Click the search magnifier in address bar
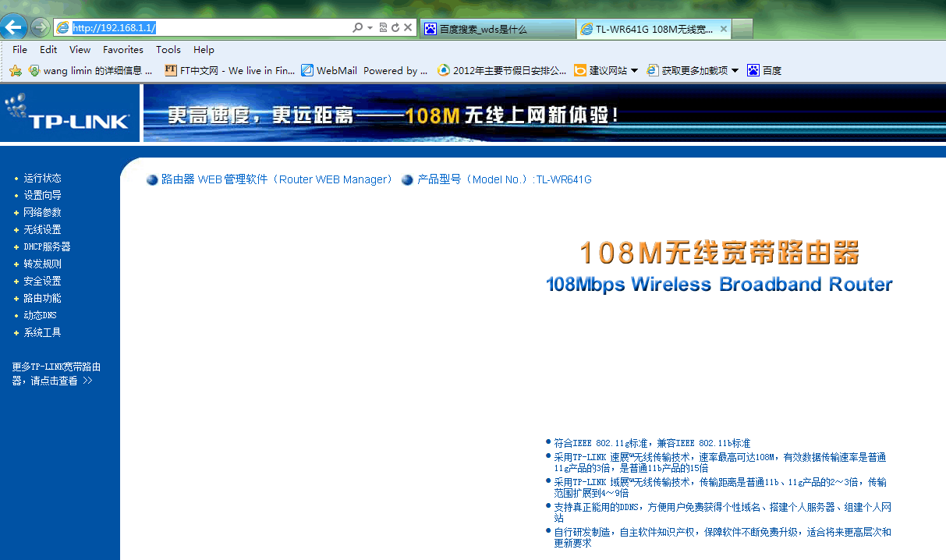This screenshot has height=560, width=946. [357, 28]
